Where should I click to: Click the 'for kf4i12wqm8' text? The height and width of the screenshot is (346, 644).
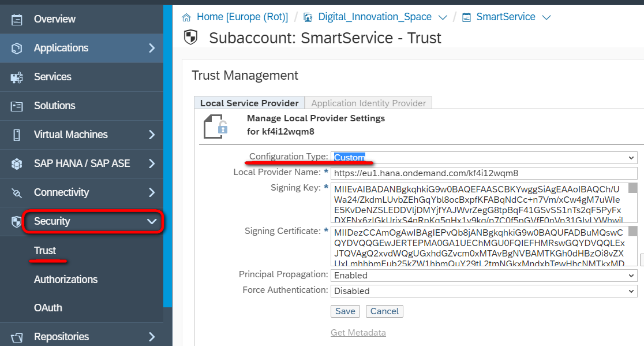pyautogui.click(x=280, y=132)
